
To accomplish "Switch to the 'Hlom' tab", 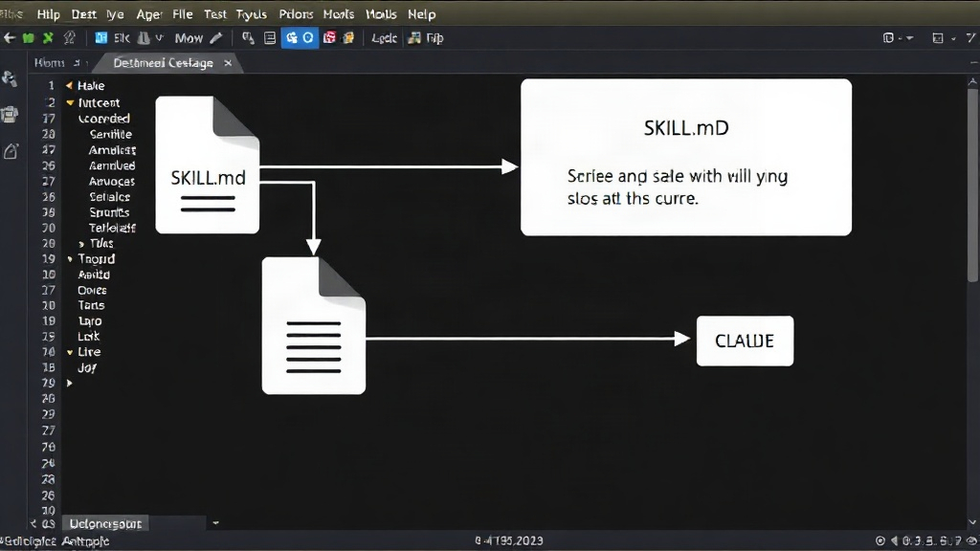I will click(50, 62).
